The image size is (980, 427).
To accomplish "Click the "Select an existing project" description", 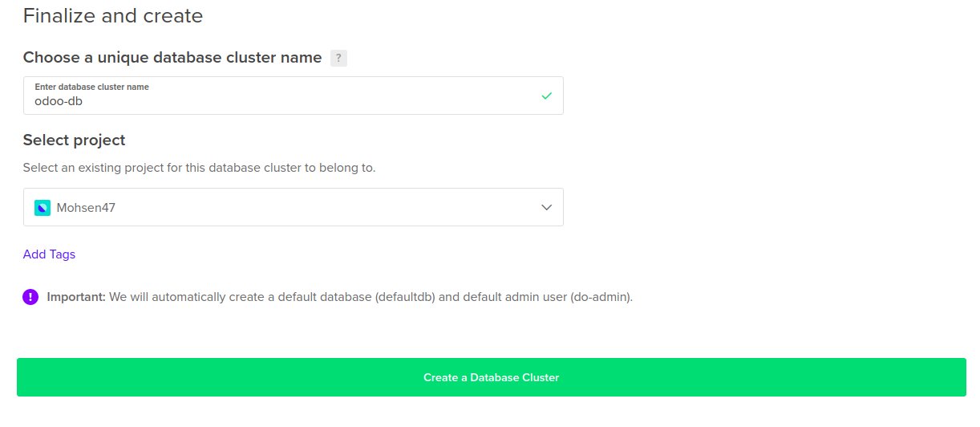I will point(199,168).
